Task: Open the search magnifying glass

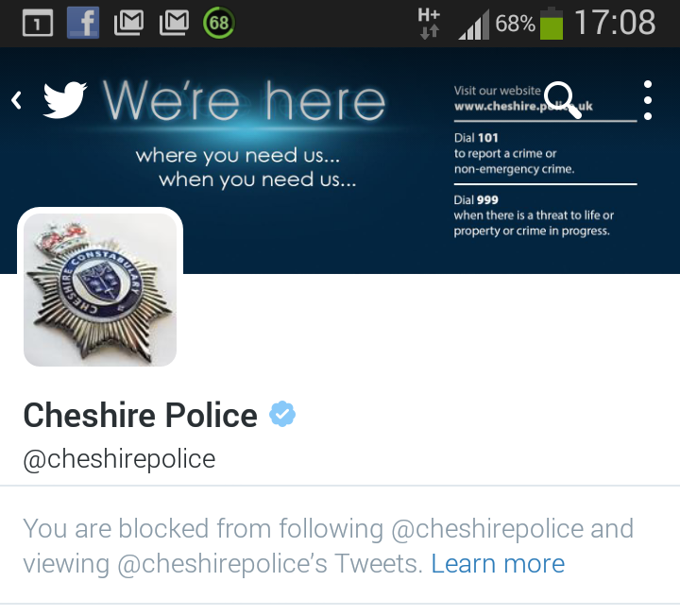Action: 563,99
